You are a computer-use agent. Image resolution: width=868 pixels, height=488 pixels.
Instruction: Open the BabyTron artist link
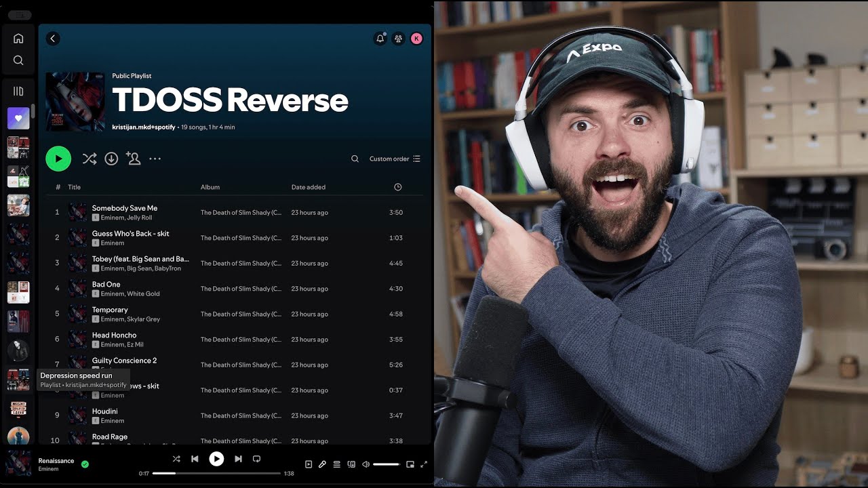coord(167,268)
